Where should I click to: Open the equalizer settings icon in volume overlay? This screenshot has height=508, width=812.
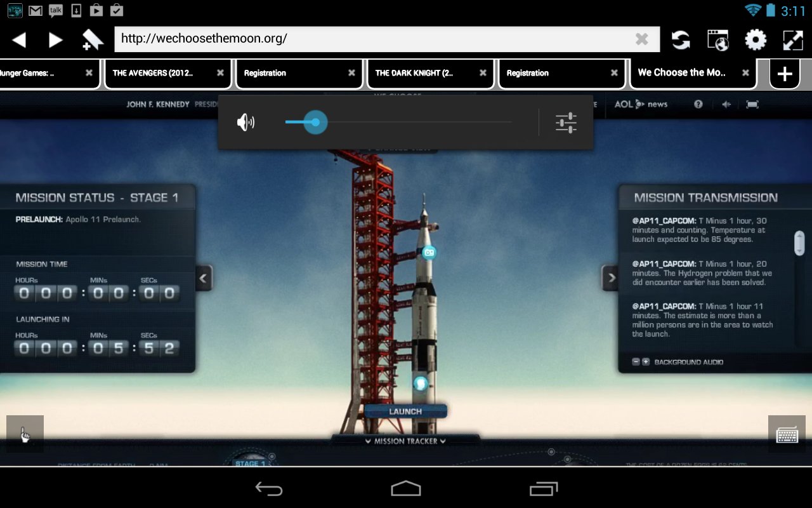(x=566, y=122)
